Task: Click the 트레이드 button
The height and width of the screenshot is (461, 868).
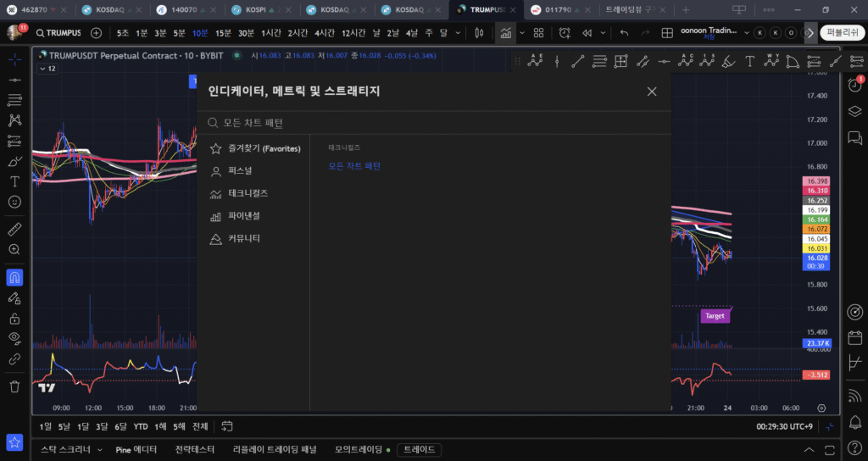Action: [x=419, y=449]
